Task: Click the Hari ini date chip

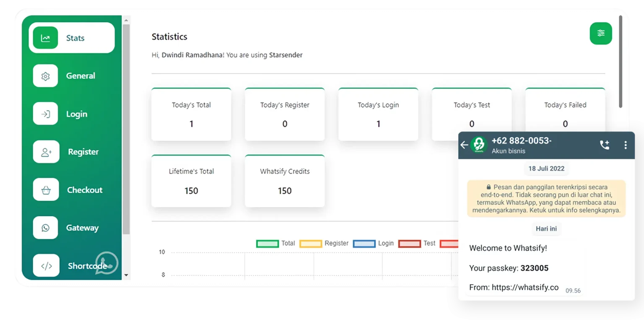Action: point(546,229)
